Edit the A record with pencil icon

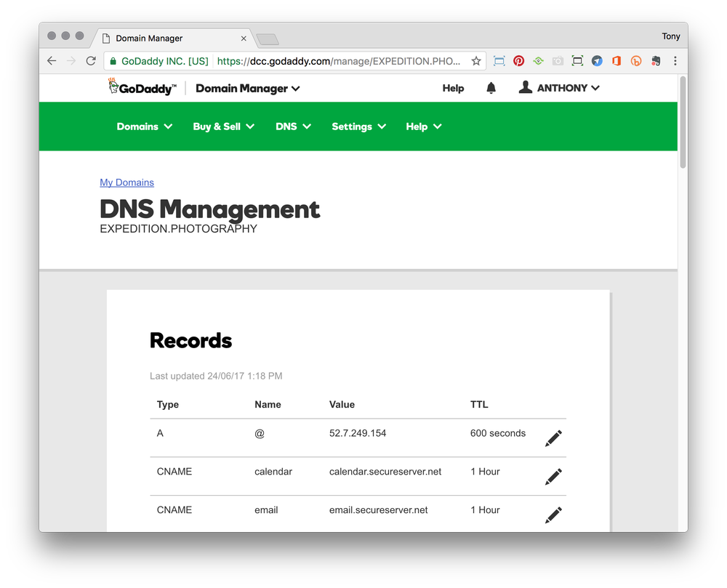coord(553,438)
